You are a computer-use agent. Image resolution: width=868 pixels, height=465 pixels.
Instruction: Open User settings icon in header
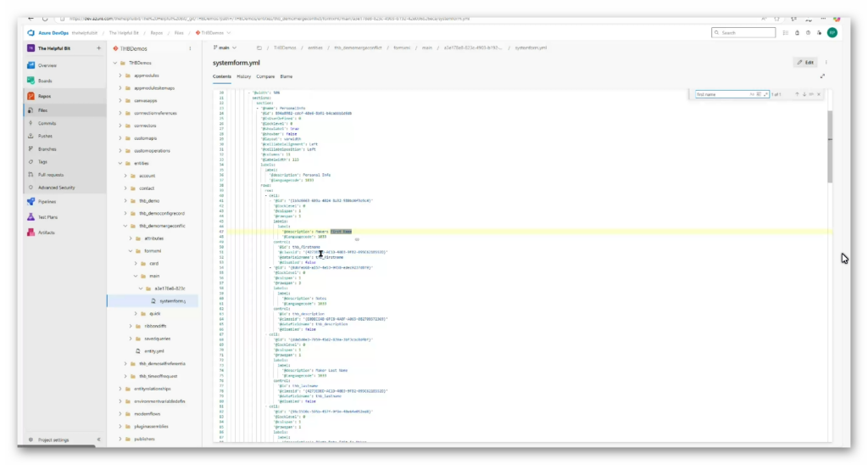(820, 33)
